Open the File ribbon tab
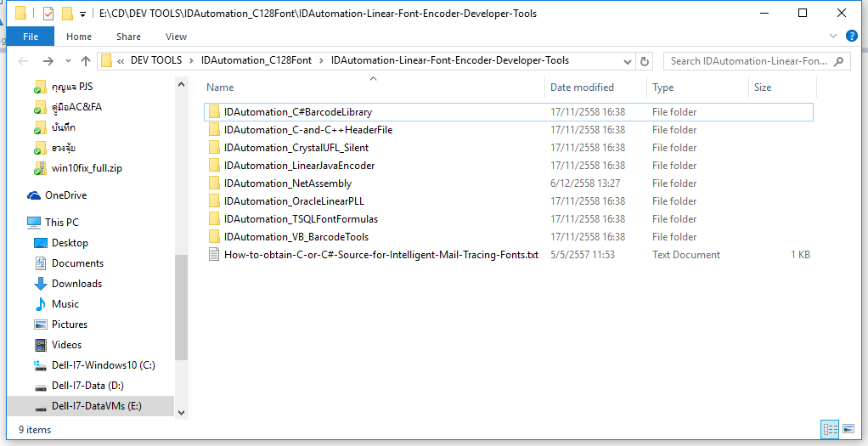This screenshot has height=446, width=868. click(x=31, y=37)
